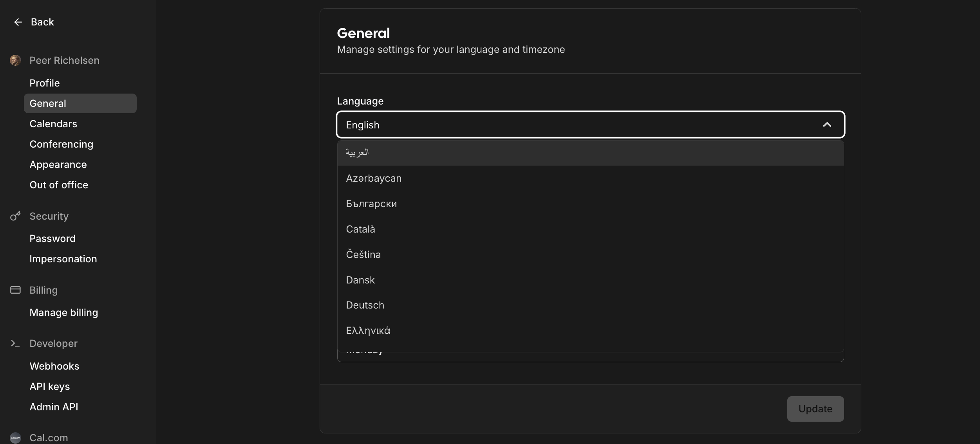Click the Update button
980x444 pixels.
tap(815, 409)
